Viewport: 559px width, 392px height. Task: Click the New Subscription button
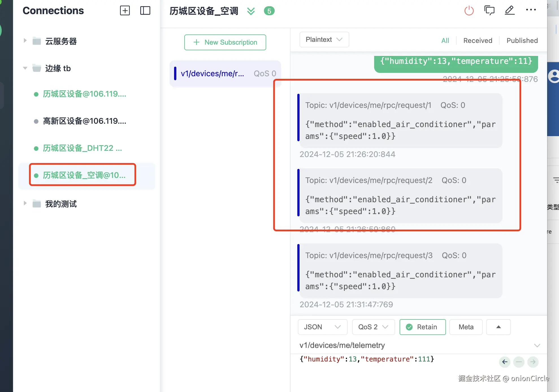(225, 42)
